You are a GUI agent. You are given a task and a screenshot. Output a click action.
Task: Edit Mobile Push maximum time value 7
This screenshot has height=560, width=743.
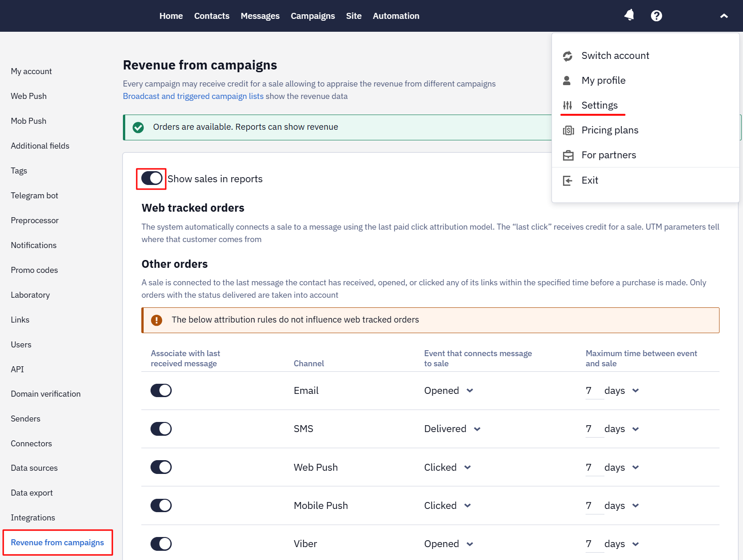click(594, 506)
